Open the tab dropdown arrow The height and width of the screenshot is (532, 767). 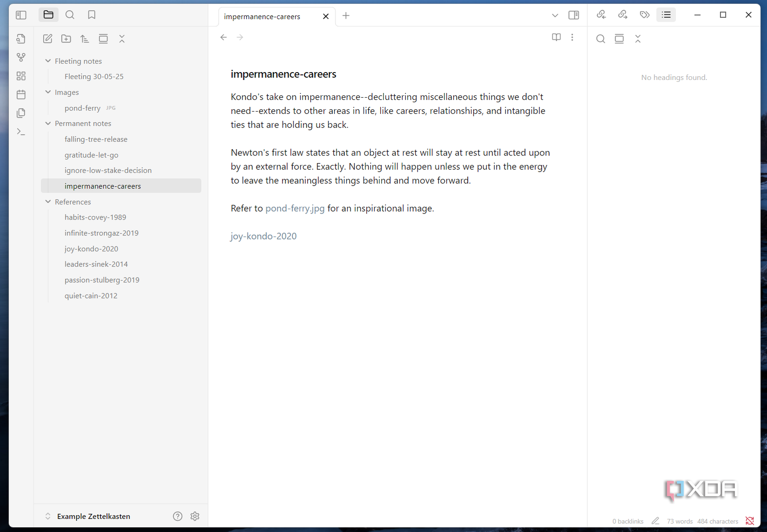[555, 15]
